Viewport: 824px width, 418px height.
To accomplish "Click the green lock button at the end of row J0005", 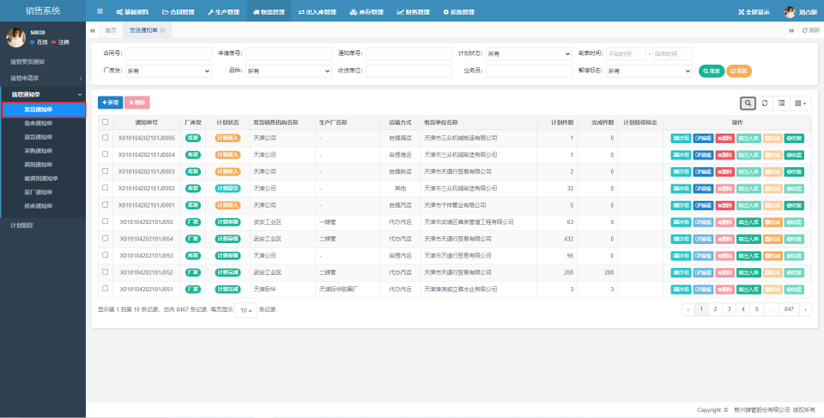I will [794, 138].
